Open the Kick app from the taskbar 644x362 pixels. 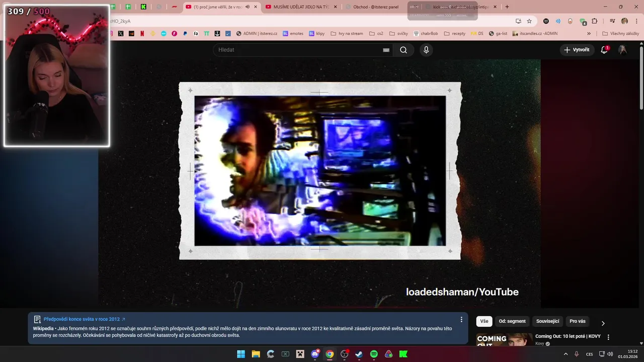[x=404, y=354]
